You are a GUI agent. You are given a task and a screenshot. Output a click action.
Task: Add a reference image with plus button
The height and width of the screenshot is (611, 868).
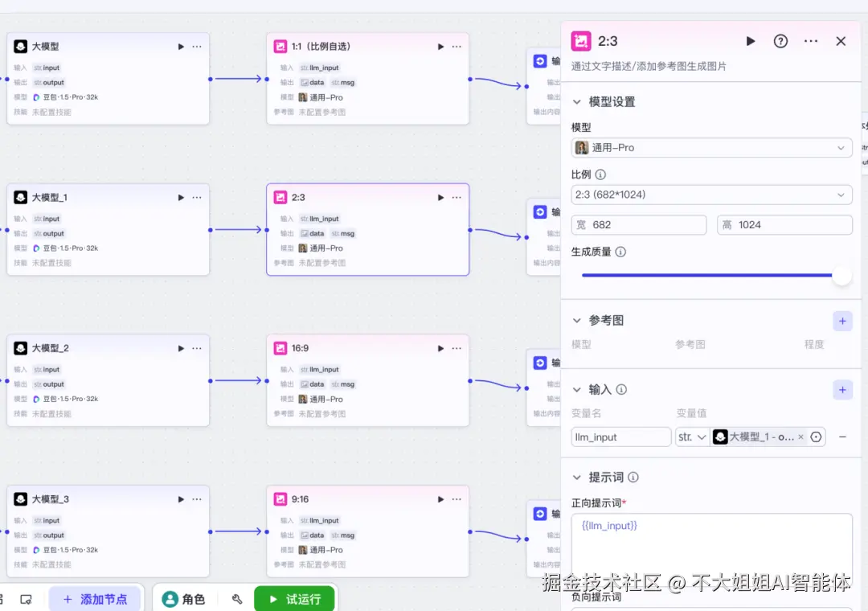tap(842, 321)
